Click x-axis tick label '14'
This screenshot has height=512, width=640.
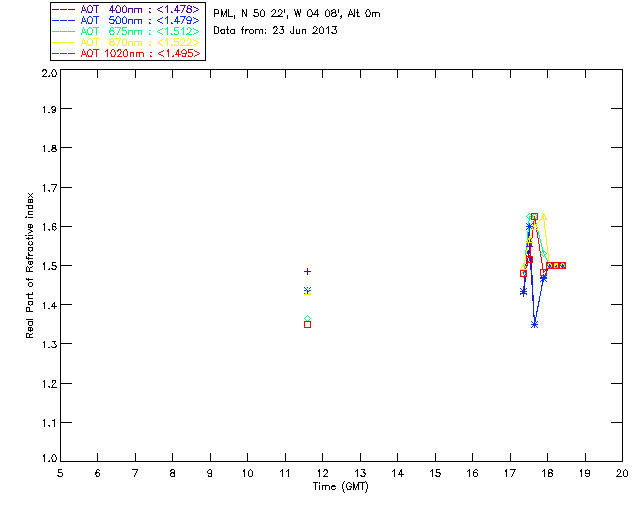click(398, 474)
